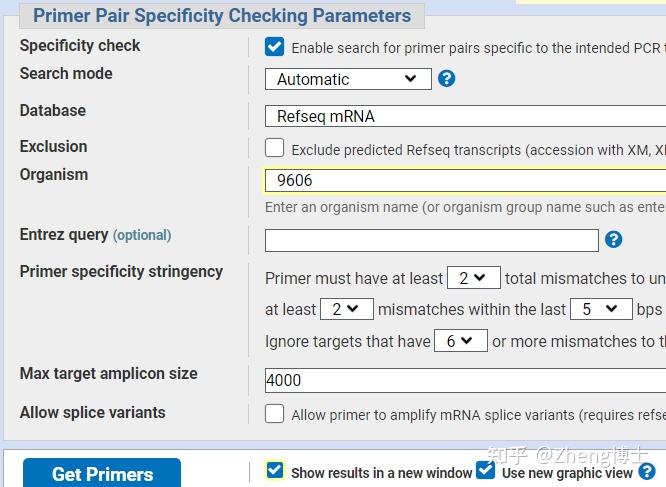Disable the specificity check checkbox

point(274,47)
